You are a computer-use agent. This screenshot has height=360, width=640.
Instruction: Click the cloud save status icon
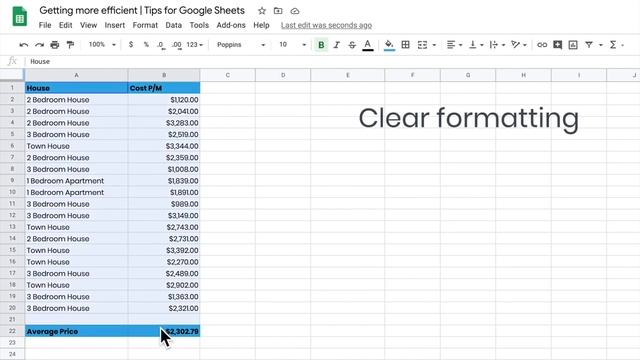pos(295,11)
